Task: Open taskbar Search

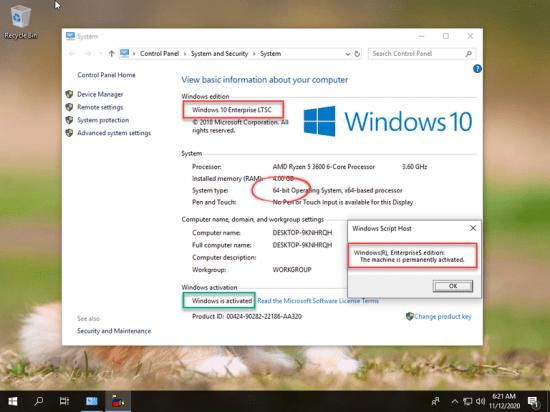Action: tap(39, 401)
